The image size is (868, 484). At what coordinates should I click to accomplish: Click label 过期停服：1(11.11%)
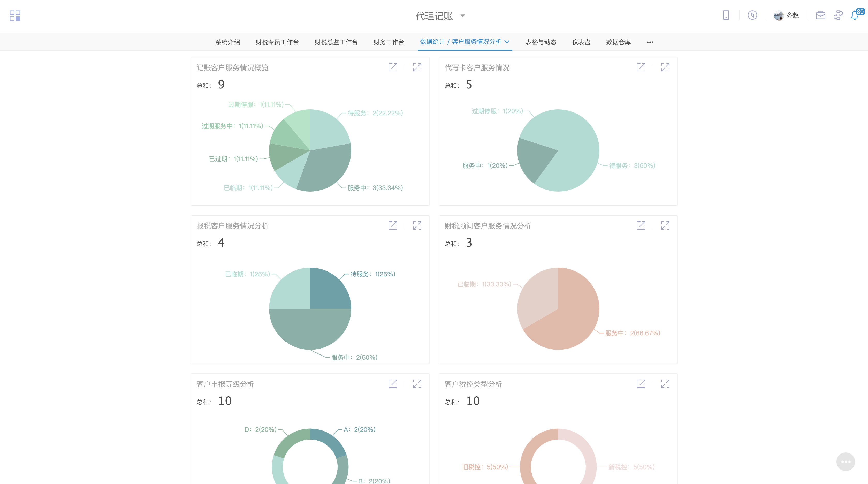pos(256,104)
